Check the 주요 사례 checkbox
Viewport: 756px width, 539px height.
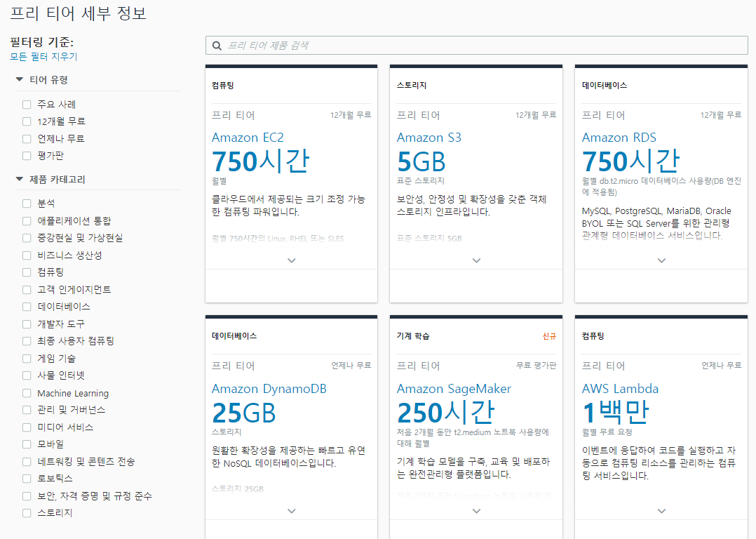[27, 105]
